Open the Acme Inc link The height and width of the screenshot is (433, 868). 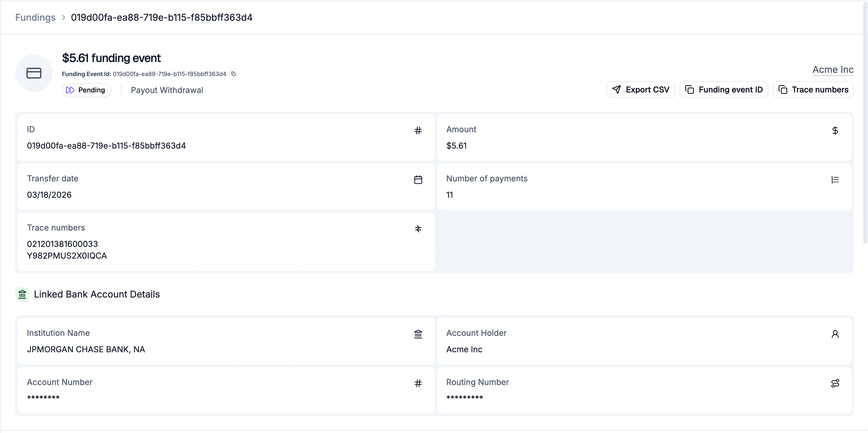pos(833,69)
